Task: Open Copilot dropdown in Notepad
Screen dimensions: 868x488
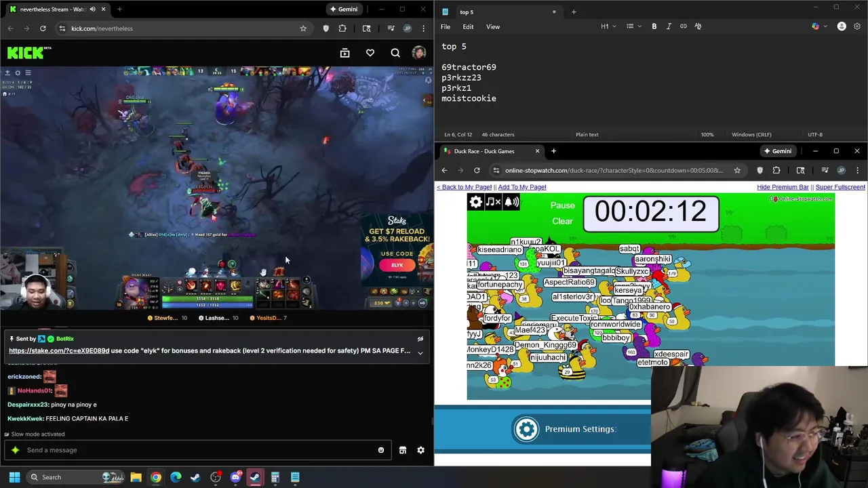Action: point(818,26)
